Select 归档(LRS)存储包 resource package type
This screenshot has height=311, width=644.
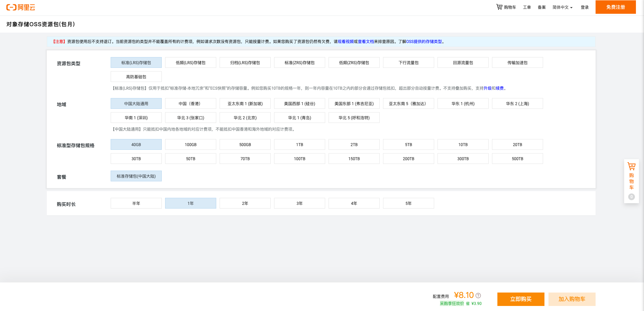[245, 62]
